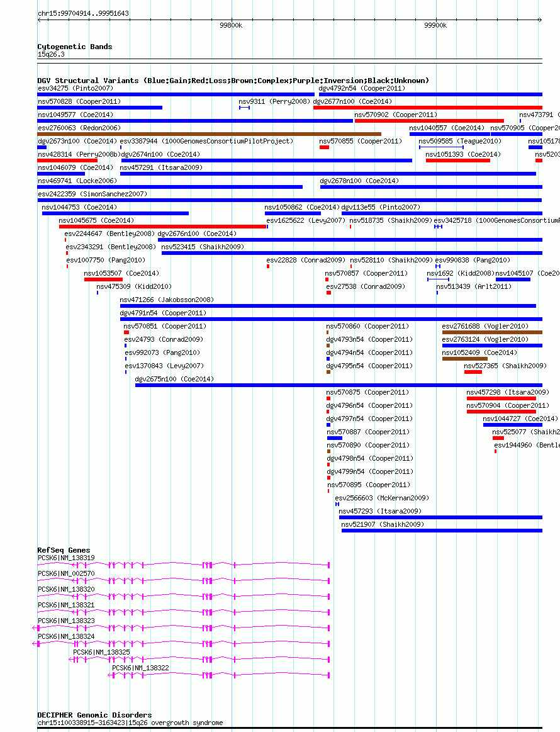Click dgv2676n100 (Coe2014) label
The height and width of the screenshot is (732, 560).
(x=197, y=234)
